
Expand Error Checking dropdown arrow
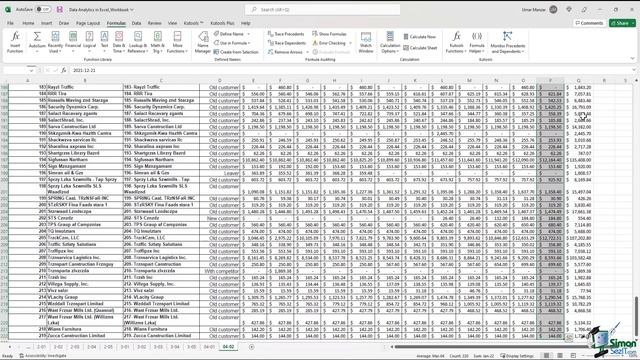pos(350,43)
